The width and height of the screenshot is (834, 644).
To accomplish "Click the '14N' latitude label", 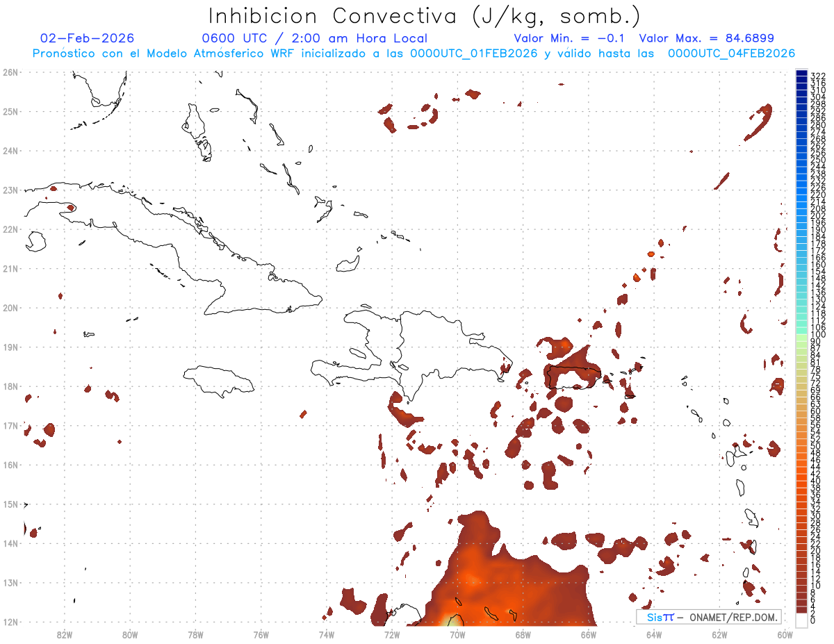I will pos(10,543).
